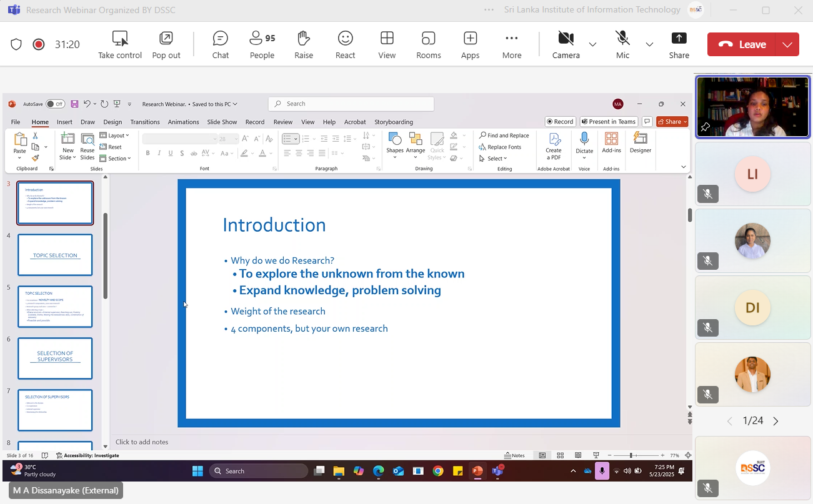The width and height of the screenshot is (813, 504).
Task: Open the Apps icon in Teams
Action: (x=470, y=44)
